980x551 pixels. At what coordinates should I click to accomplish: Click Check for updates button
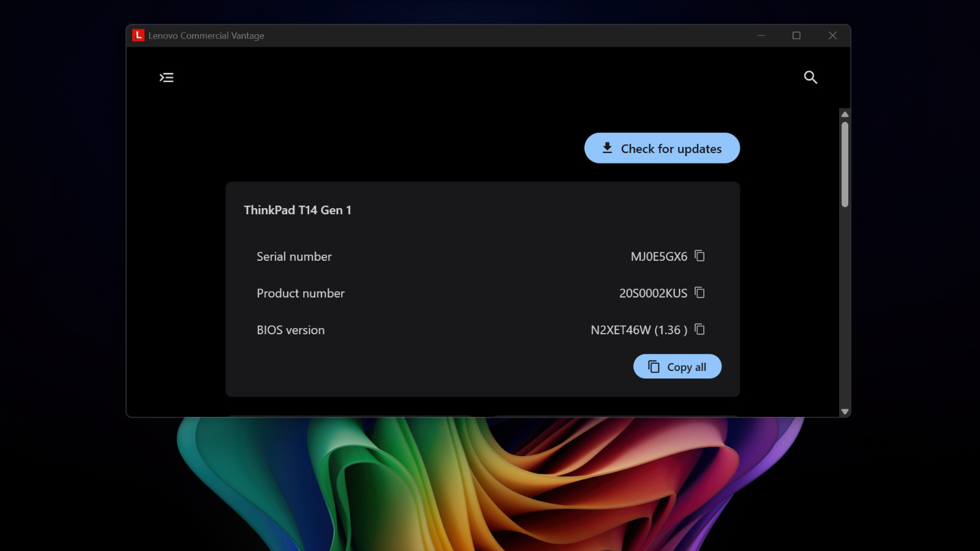pyautogui.click(x=662, y=148)
